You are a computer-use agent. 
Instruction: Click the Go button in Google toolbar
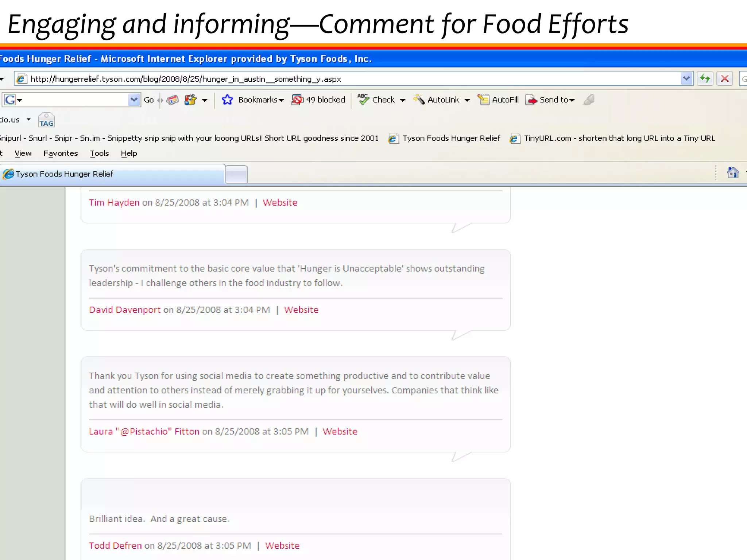[x=149, y=100]
